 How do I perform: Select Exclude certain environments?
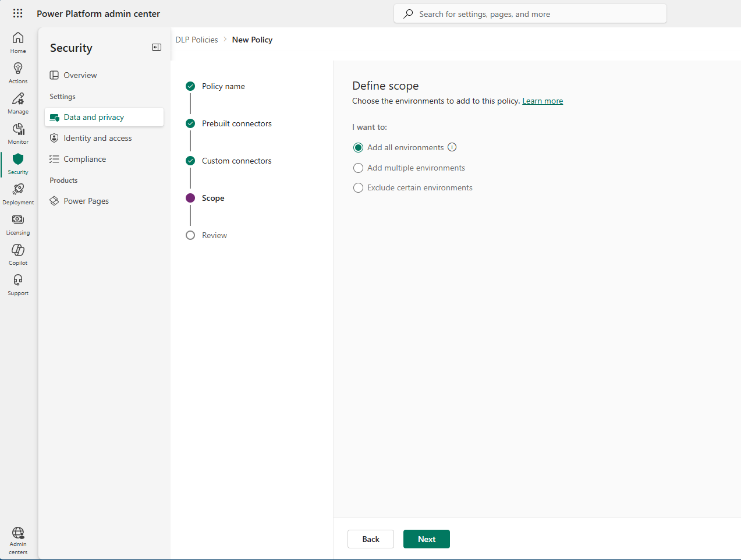[358, 187]
